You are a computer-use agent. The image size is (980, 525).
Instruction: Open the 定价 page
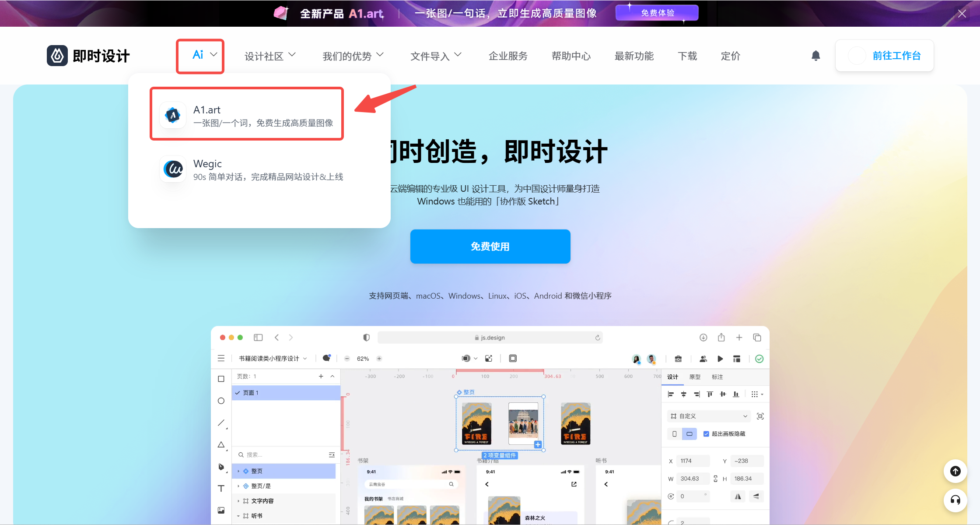(731, 56)
